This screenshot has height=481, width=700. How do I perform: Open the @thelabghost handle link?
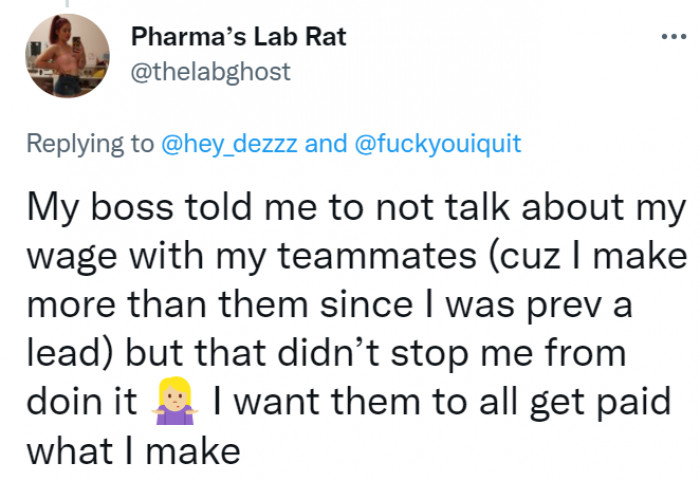point(210,72)
